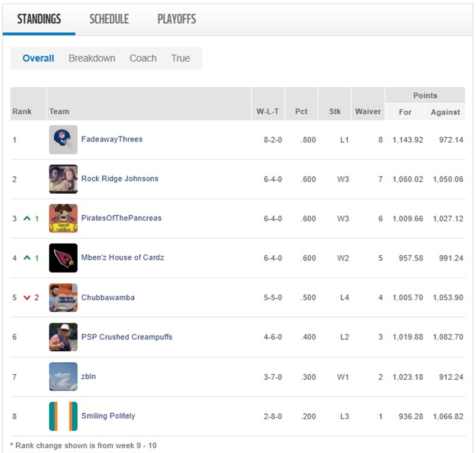Click the 1,060.02 points-for value
This screenshot has width=476, height=453.
407,179
